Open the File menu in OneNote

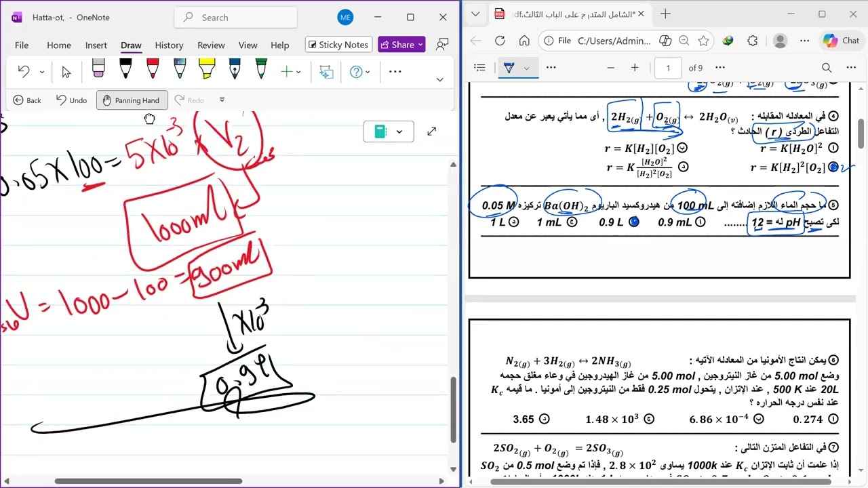point(22,45)
